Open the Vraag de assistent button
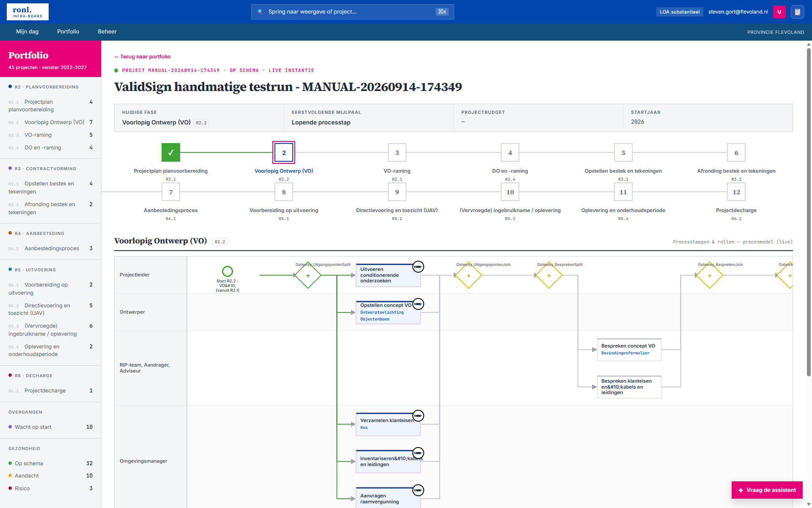Image resolution: width=812 pixels, height=508 pixels. click(x=767, y=490)
